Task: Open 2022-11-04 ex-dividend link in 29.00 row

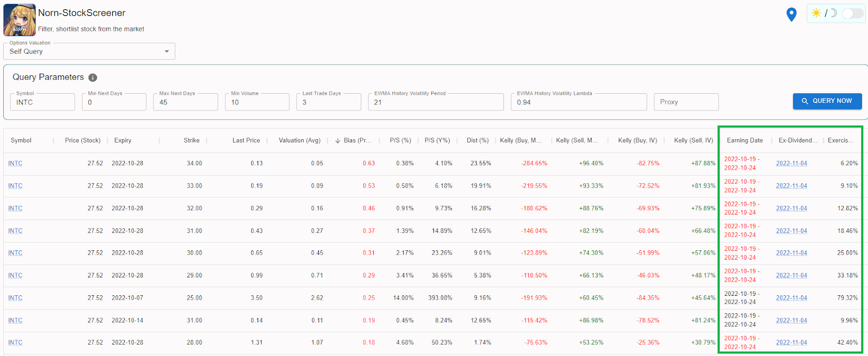Action: coord(792,275)
